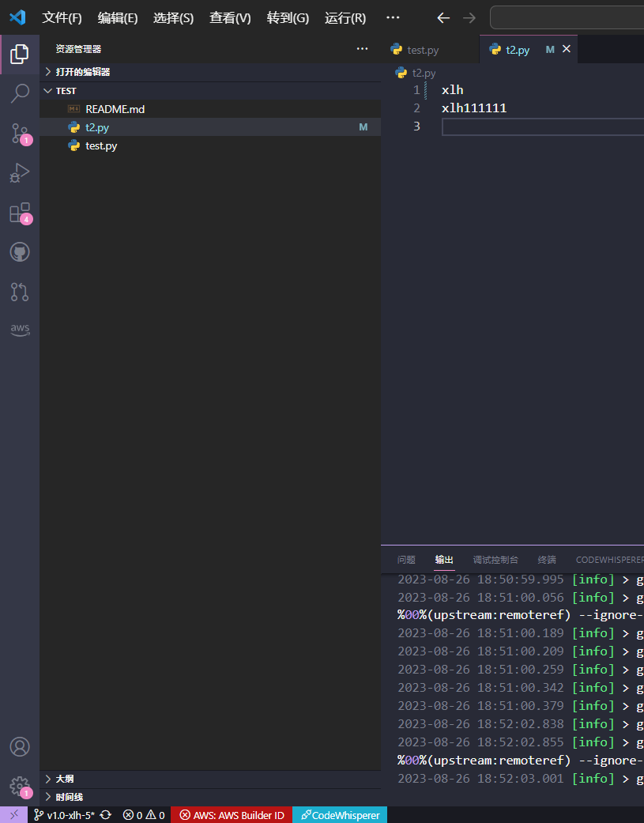The height and width of the screenshot is (823, 644).
Task: Open the 转到(G) menu
Action: (x=288, y=18)
